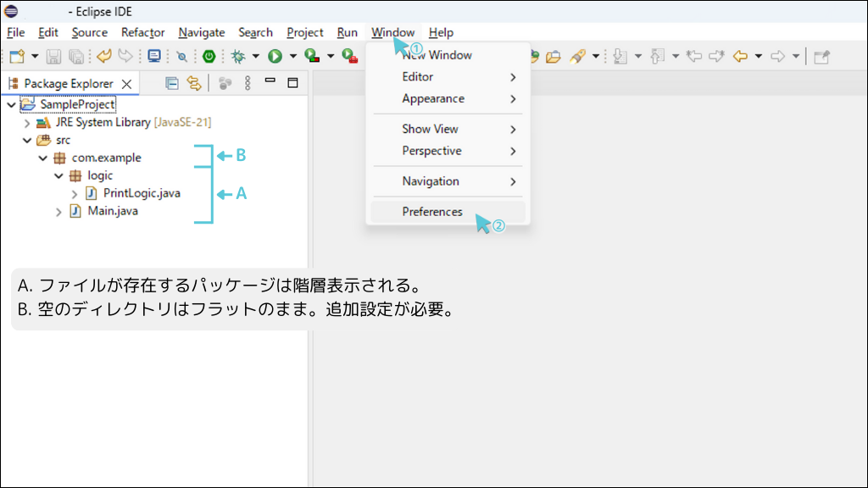Click the Last Edit Location icon
The image size is (868, 488).
point(693,56)
